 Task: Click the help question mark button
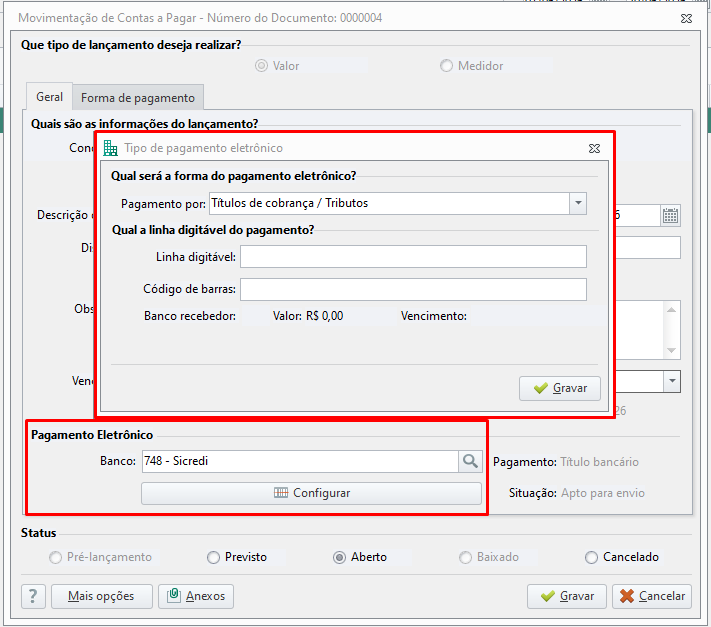[33, 596]
